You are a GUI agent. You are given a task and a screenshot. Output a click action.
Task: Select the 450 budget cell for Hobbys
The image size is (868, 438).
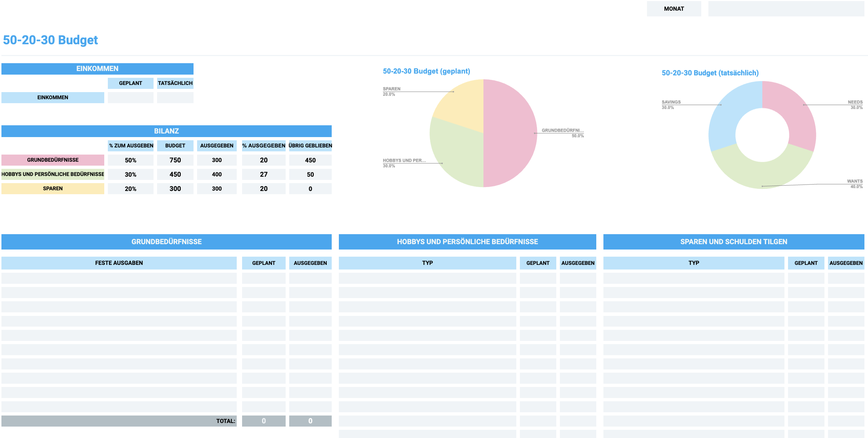point(175,174)
